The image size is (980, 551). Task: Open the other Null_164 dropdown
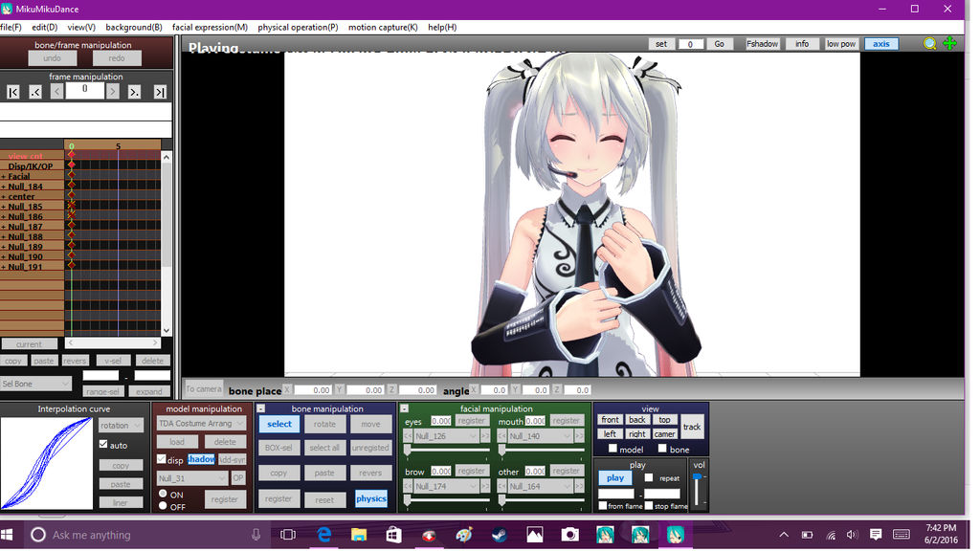pos(541,486)
